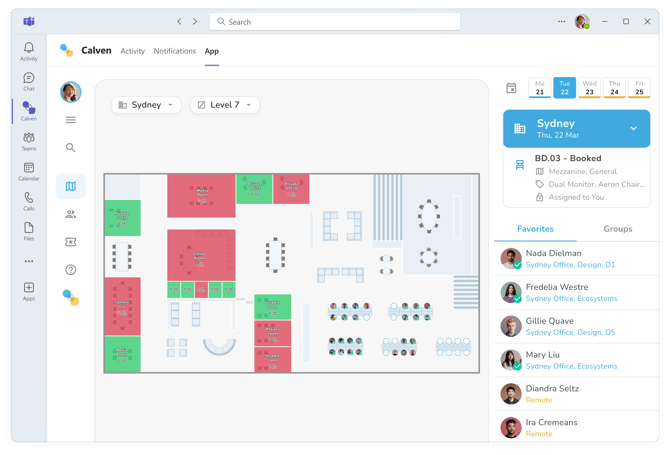The image size is (670, 455).
Task: Select Mo 21 in the day selector
Action: click(540, 88)
